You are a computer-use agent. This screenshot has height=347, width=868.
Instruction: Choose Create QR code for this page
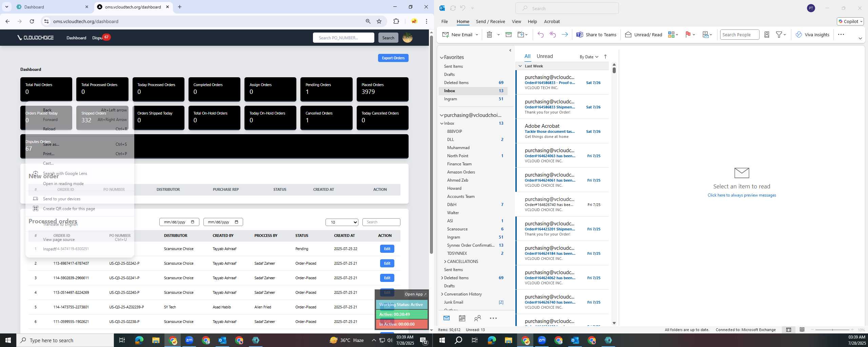[80, 209]
